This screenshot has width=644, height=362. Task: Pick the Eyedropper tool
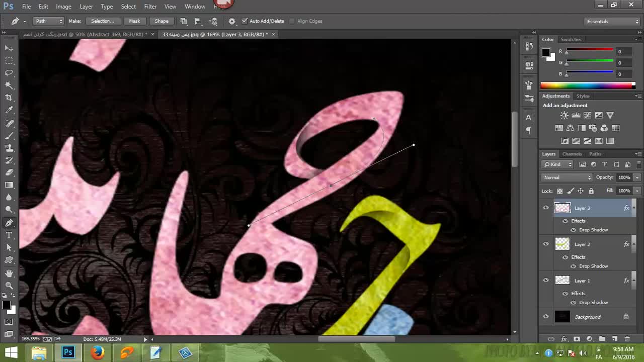tap(9, 110)
